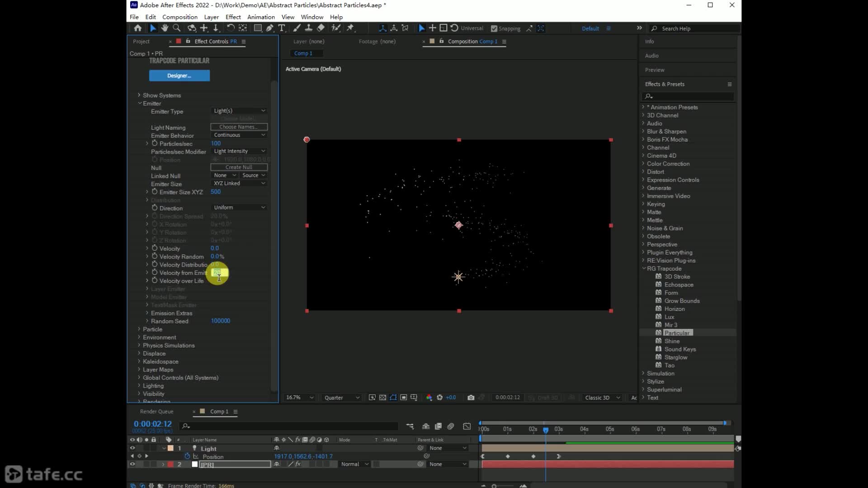Select the Rotation tool
This screenshot has height=488, width=868.
(x=230, y=28)
